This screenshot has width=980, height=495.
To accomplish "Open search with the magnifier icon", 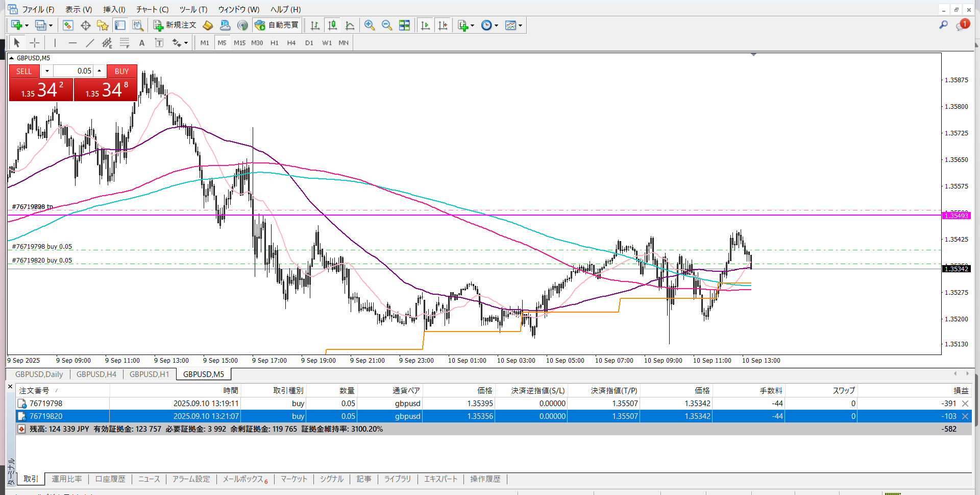I will pos(943,25).
